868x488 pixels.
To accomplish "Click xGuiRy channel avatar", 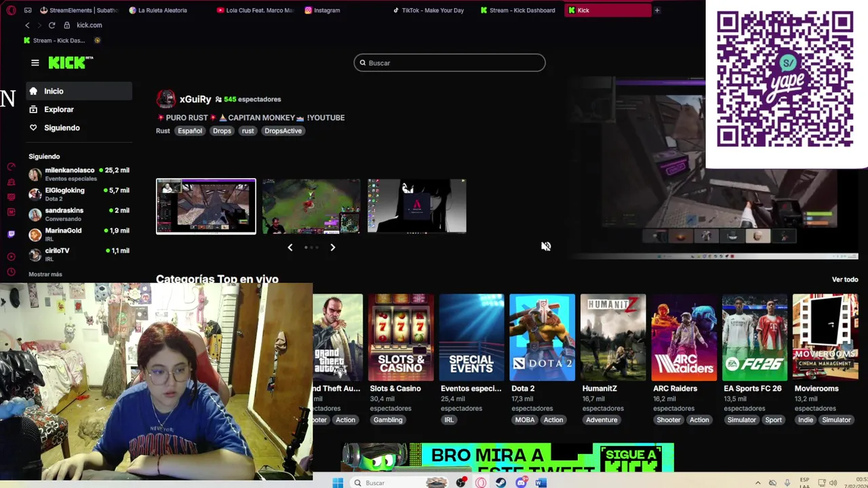I will point(165,99).
